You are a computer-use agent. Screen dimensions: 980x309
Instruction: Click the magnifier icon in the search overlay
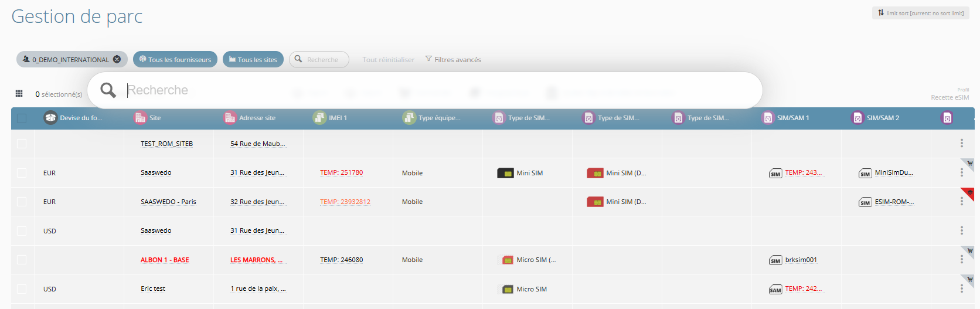tap(108, 90)
